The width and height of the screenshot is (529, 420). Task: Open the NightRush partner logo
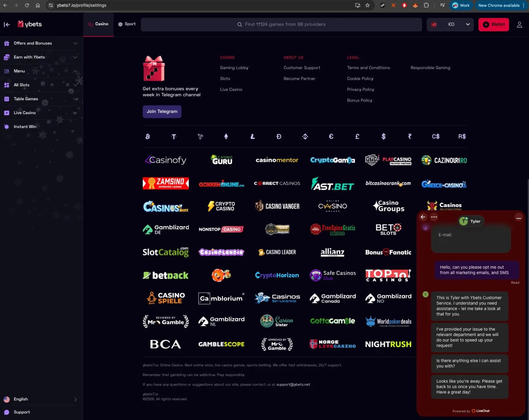point(388,344)
